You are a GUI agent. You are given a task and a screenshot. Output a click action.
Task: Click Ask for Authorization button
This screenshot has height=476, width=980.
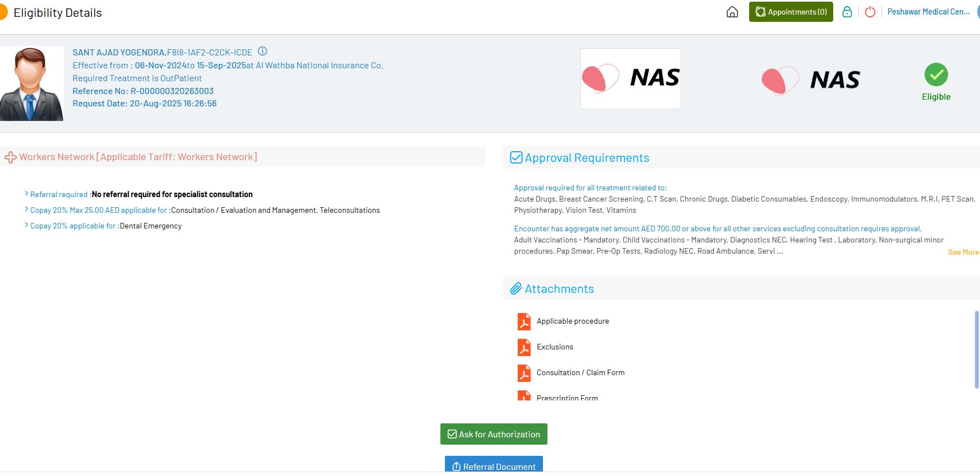494,434
